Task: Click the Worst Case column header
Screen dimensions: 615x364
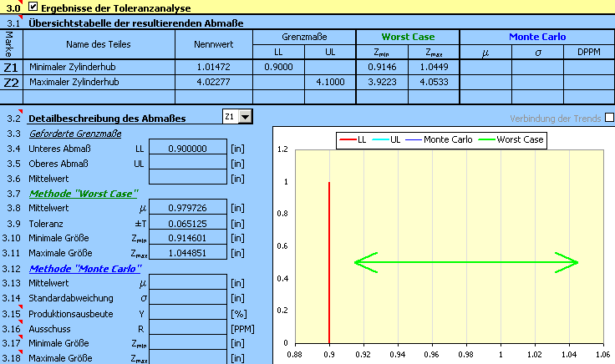Action: click(408, 37)
